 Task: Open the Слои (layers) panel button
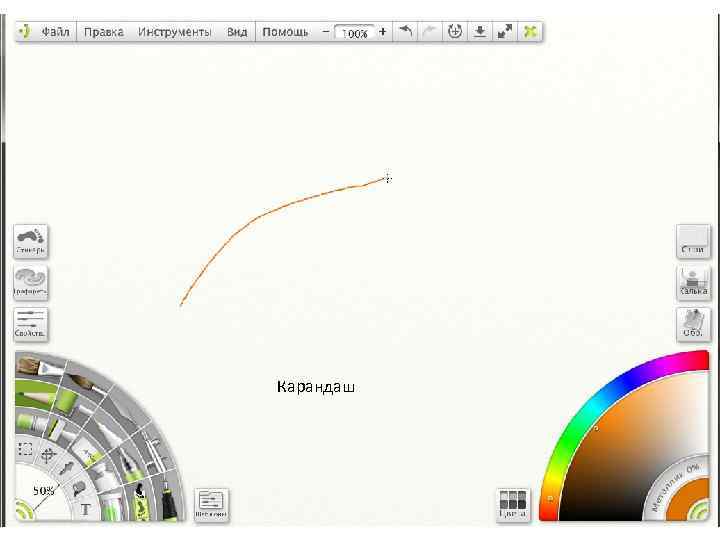tap(693, 242)
